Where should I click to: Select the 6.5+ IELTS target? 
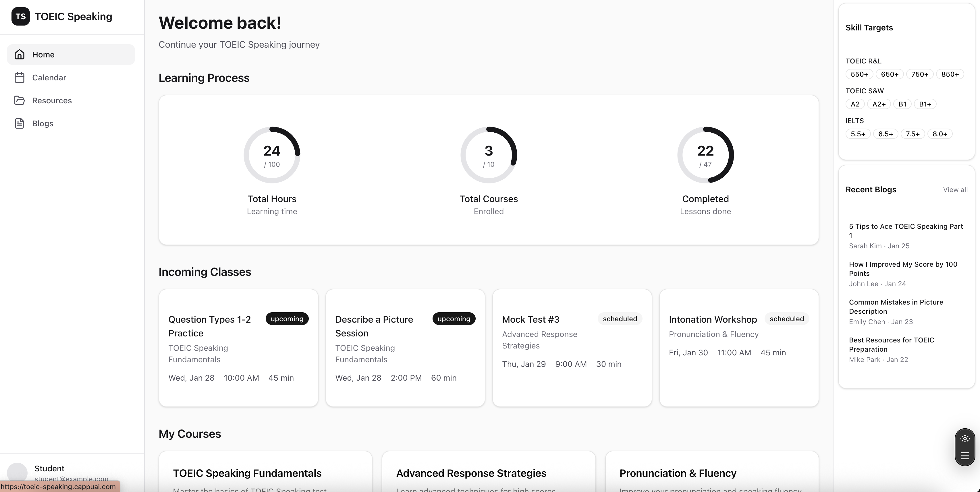pyautogui.click(x=885, y=134)
